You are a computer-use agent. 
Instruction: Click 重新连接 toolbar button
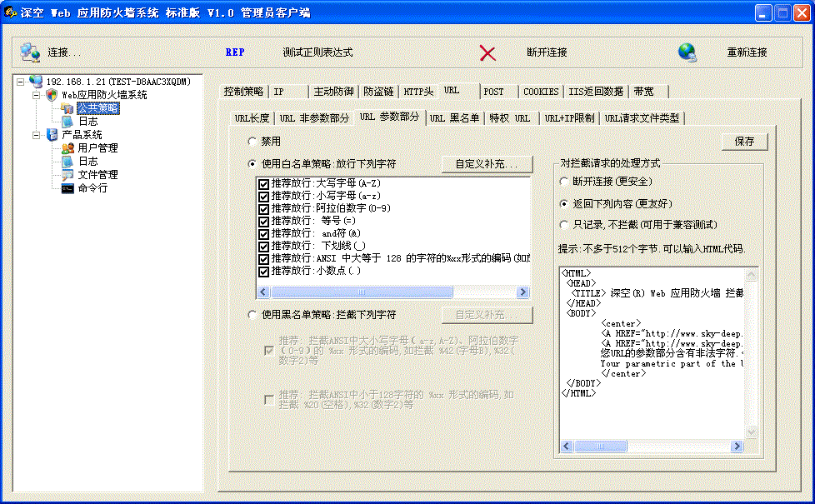[x=747, y=52]
